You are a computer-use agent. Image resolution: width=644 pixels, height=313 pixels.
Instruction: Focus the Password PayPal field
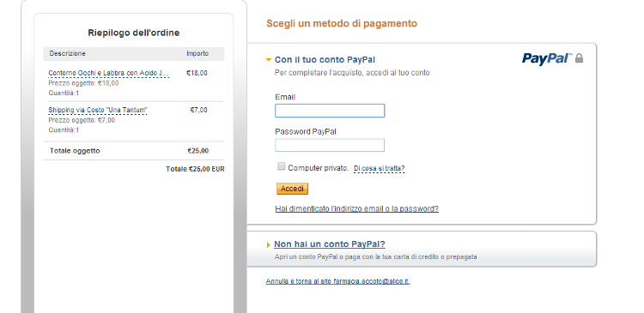click(330, 145)
